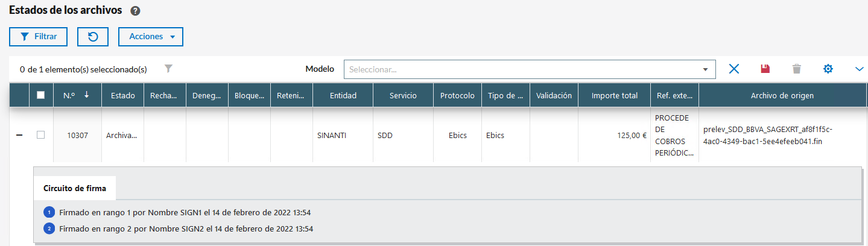Sort by the Importe total column header
The height and width of the screenshot is (246, 868).
tap(614, 95)
